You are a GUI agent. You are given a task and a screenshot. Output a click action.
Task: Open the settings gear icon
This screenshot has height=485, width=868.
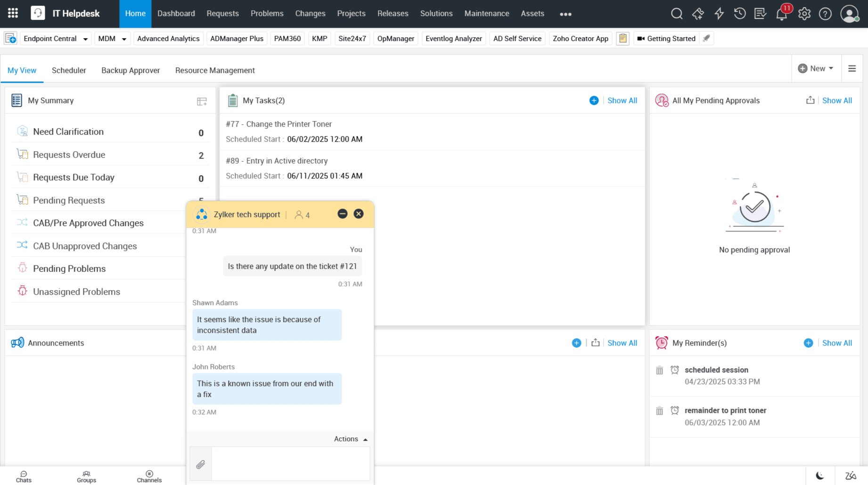(x=804, y=14)
